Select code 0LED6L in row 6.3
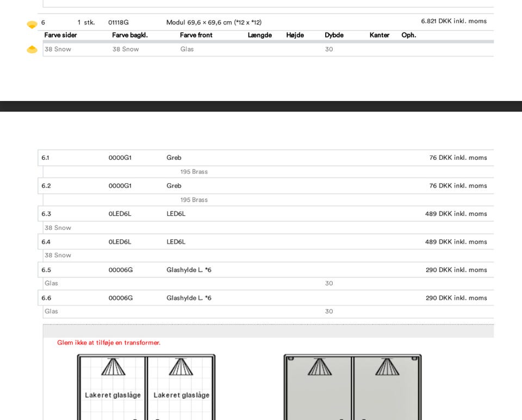This screenshot has height=420, width=522. point(120,214)
